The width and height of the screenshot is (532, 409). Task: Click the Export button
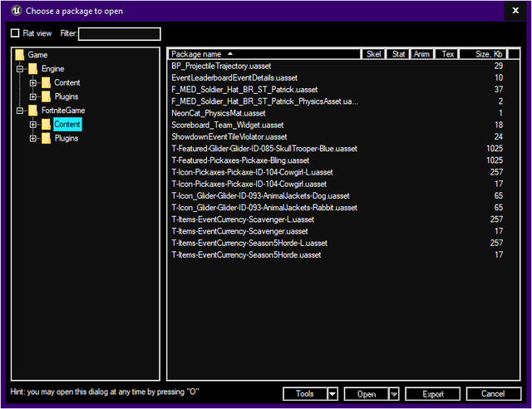432,394
